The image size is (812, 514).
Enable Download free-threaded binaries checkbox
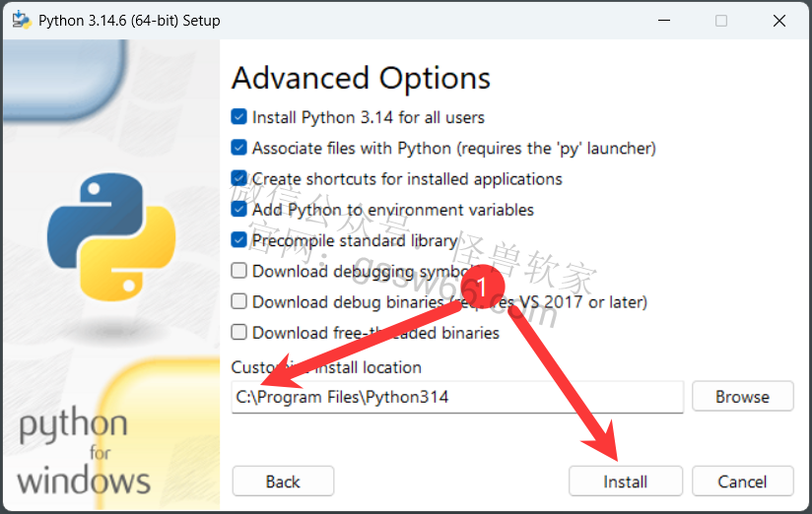238,332
